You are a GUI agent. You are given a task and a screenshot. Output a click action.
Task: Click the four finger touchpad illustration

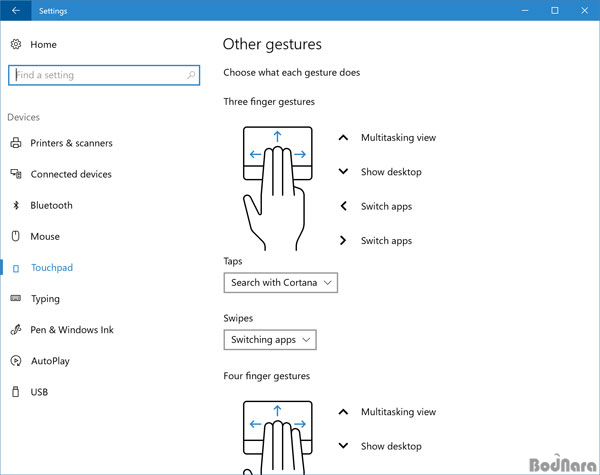277,437
